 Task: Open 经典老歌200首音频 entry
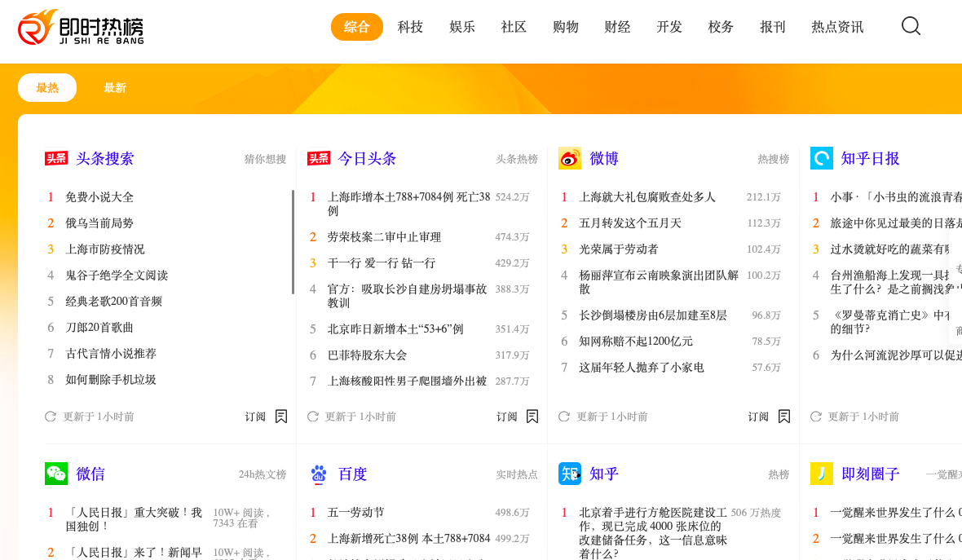113,301
